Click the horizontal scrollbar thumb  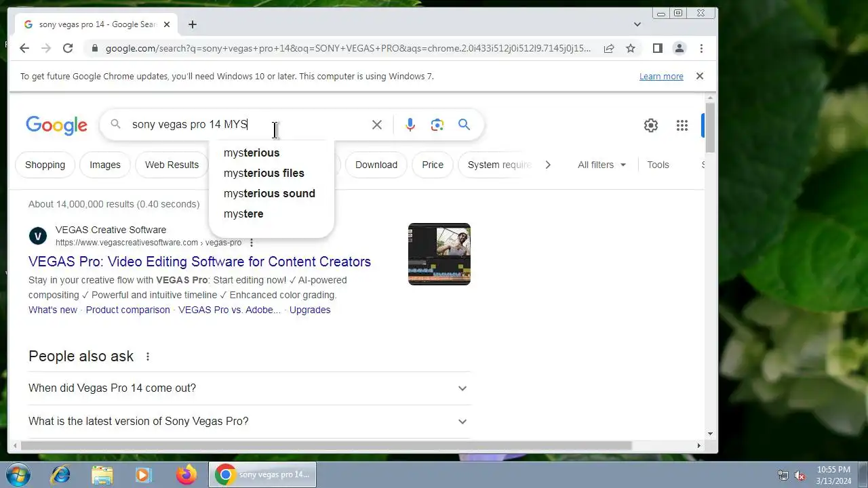tap(326, 445)
